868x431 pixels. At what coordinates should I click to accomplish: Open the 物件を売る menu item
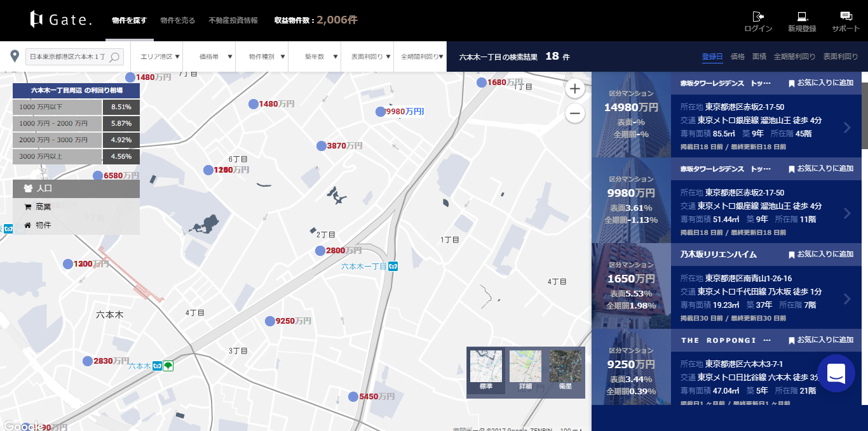point(178,20)
